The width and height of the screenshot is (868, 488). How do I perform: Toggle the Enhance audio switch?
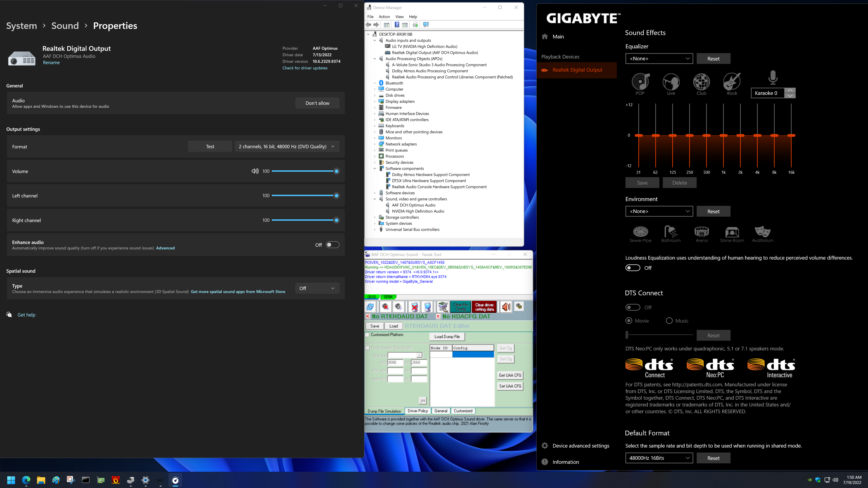[332, 245]
